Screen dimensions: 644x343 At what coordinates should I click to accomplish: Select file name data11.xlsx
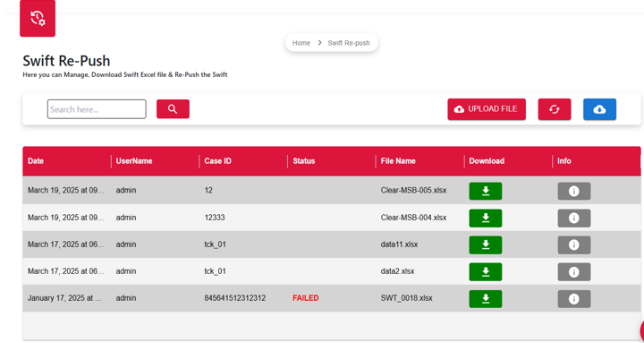pos(399,244)
